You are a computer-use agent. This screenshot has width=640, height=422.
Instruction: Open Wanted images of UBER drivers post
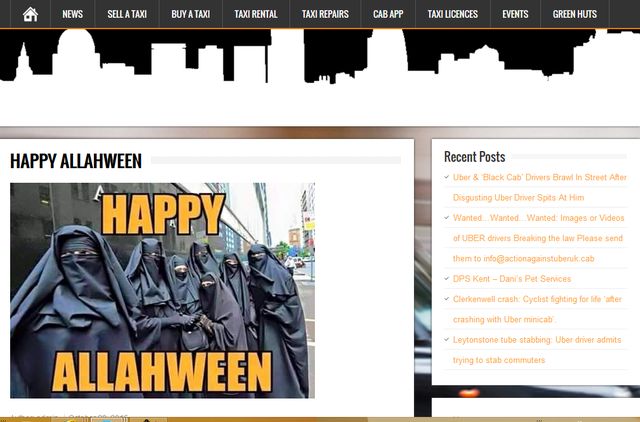(538, 218)
